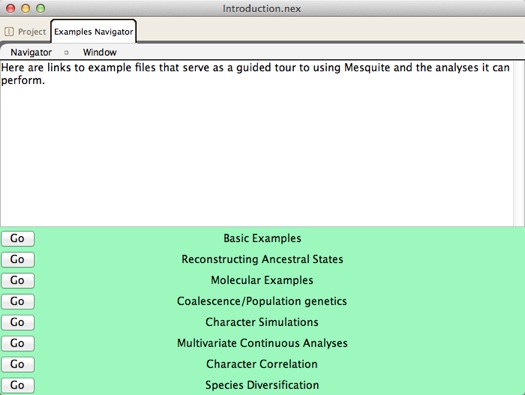Click the green zoom window button

click(x=41, y=8)
